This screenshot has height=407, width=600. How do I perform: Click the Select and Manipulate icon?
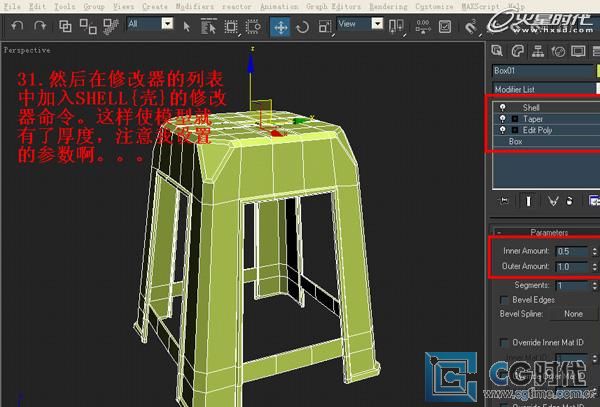tap(422, 27)
